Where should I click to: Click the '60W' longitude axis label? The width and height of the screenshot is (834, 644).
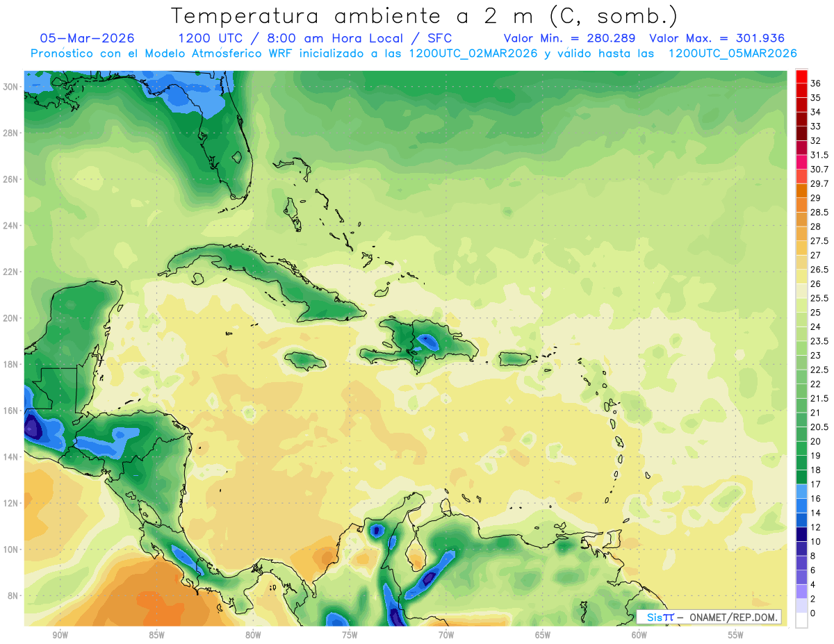[x=639, y=635]
